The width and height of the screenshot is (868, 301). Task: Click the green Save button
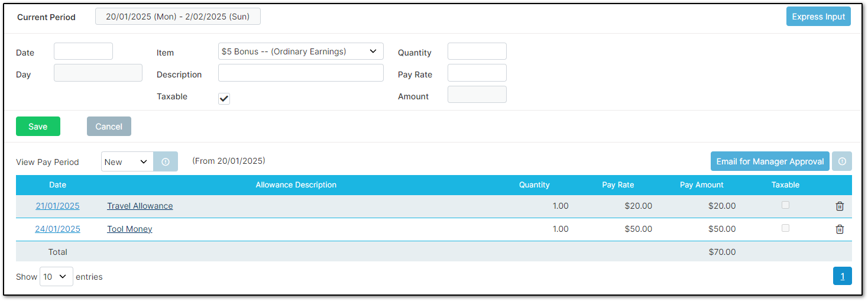click(x=38, y=127)
